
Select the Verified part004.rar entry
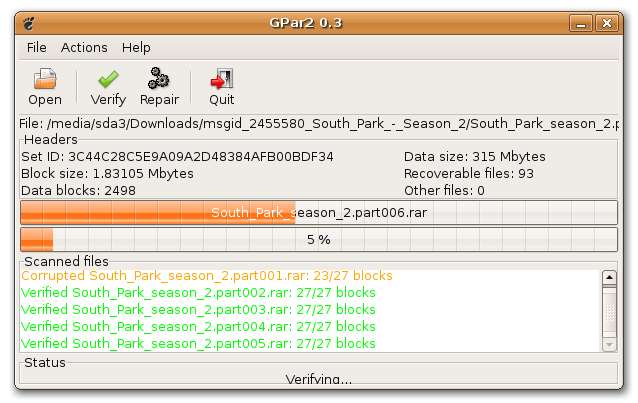point(198,327)
